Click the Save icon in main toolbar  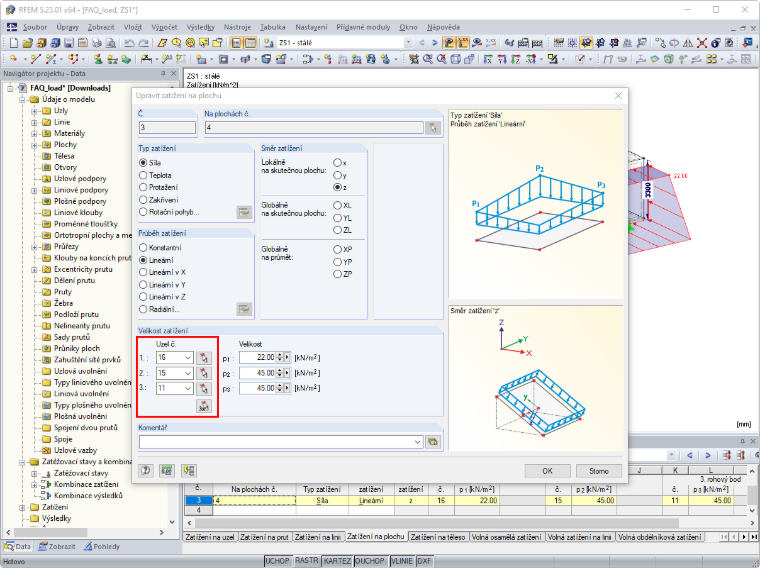tap(69, 43)
